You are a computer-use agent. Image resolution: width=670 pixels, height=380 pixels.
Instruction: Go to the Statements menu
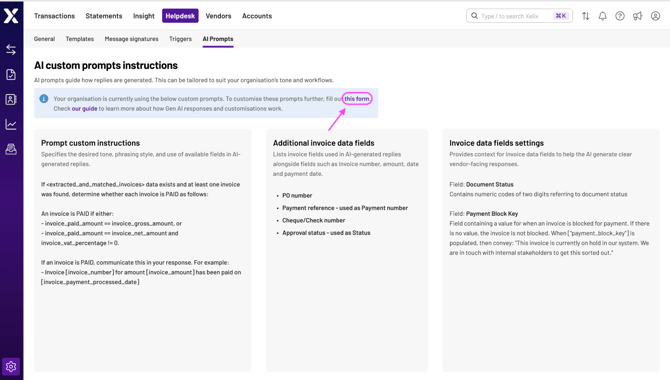click(104, 16)
